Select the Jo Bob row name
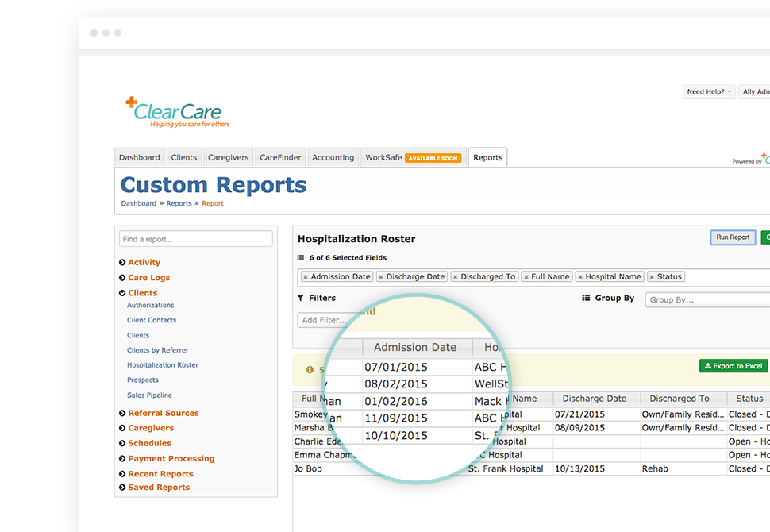 pyautogui.click(x=308, y=468)
